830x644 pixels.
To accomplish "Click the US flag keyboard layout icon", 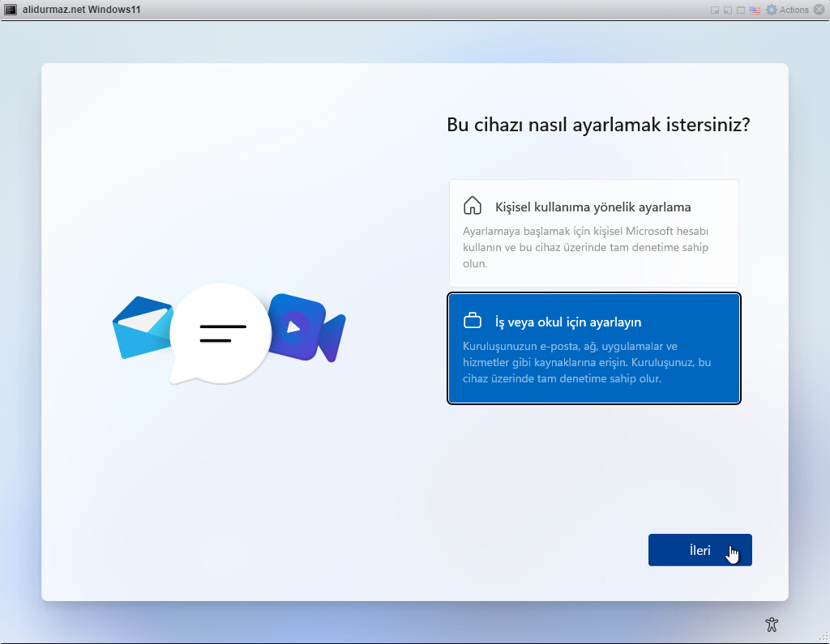I will point(755,10).
